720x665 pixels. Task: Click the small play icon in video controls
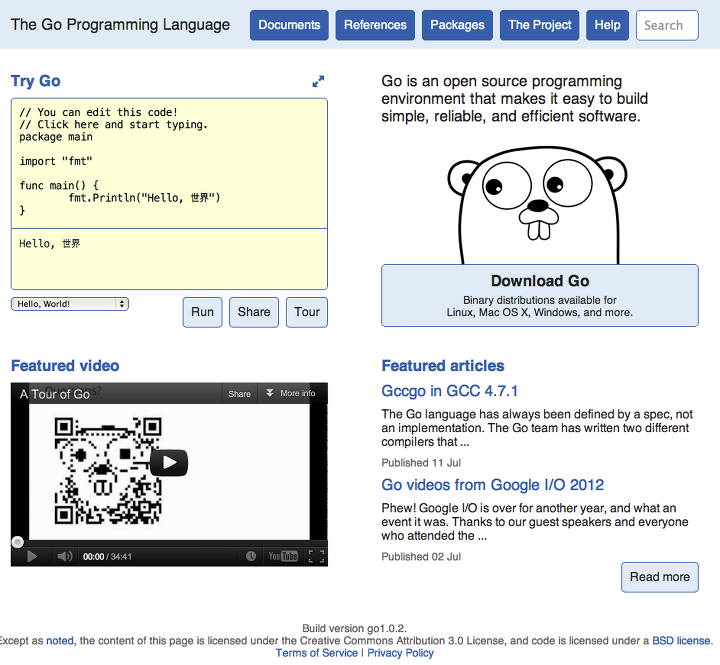coord(32,557)
